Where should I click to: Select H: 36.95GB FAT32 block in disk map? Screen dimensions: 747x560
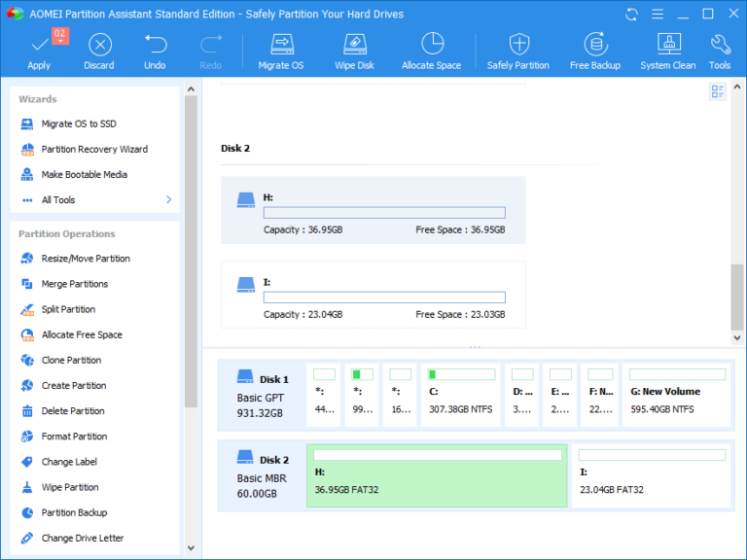[437, 475]
